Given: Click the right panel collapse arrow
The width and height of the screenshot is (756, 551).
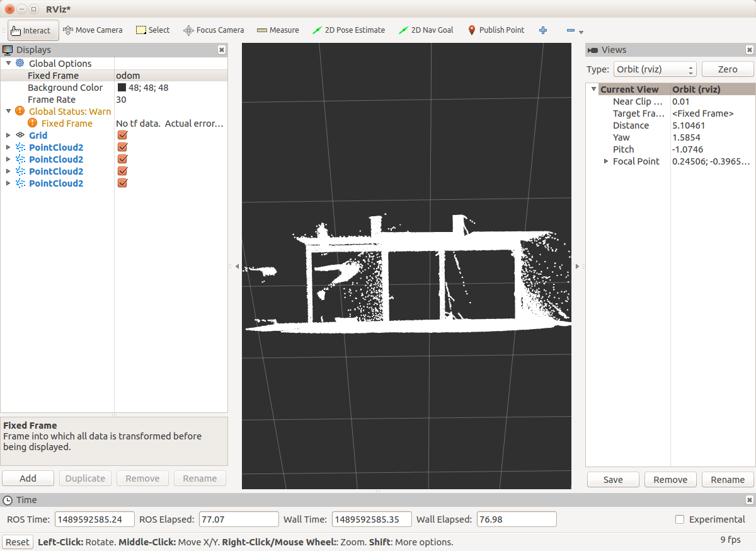Looking at the screenshot, I should pos(578,267).
